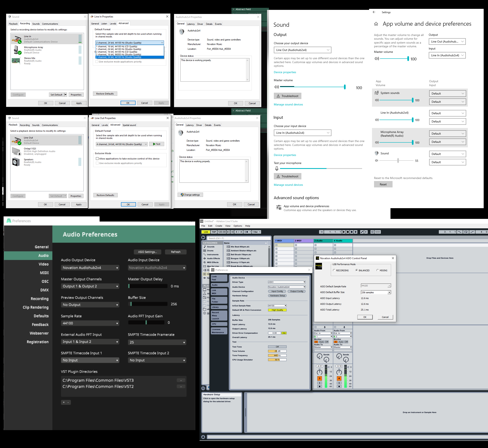Open the Create menu in Ableton Live
This screenshot has height=448, width=488.
[x=219, y=226]
